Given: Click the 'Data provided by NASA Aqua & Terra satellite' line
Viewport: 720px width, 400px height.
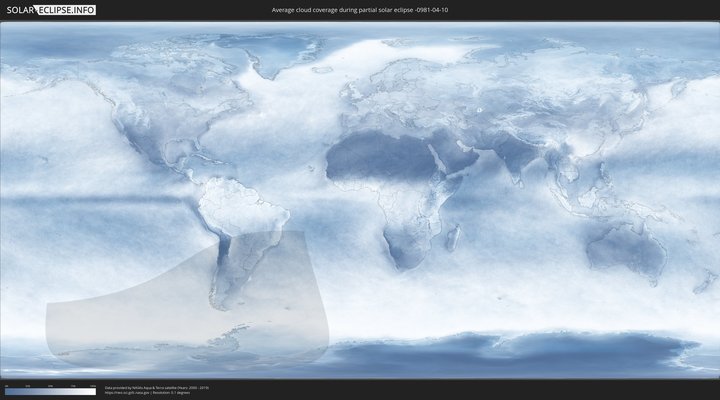Looking at the screenshot, I should click(x=157, y=388).
